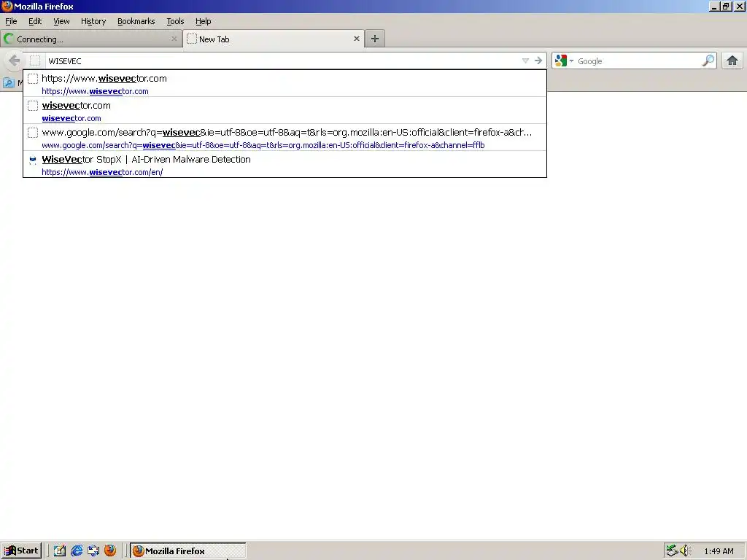Click the notepad quick launch icon
The width and height of the screenshot is (747, 560).
click(x=60, y=551)
